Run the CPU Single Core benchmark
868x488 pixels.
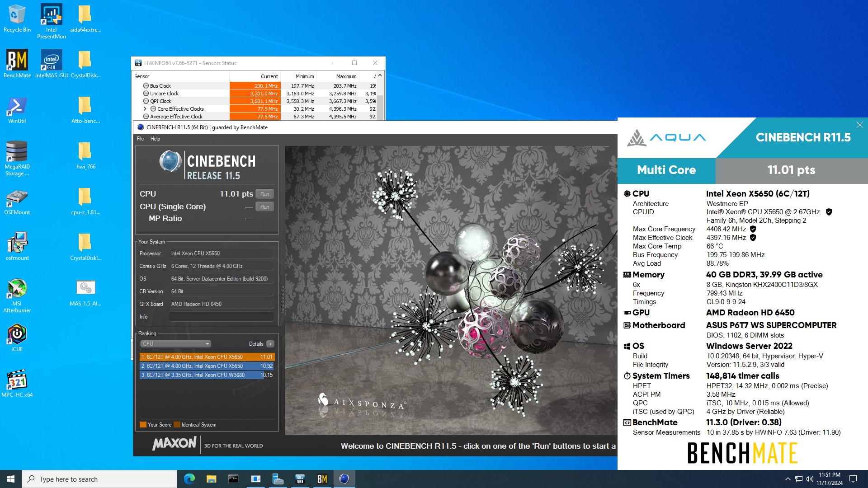click(x=265, y=207)
